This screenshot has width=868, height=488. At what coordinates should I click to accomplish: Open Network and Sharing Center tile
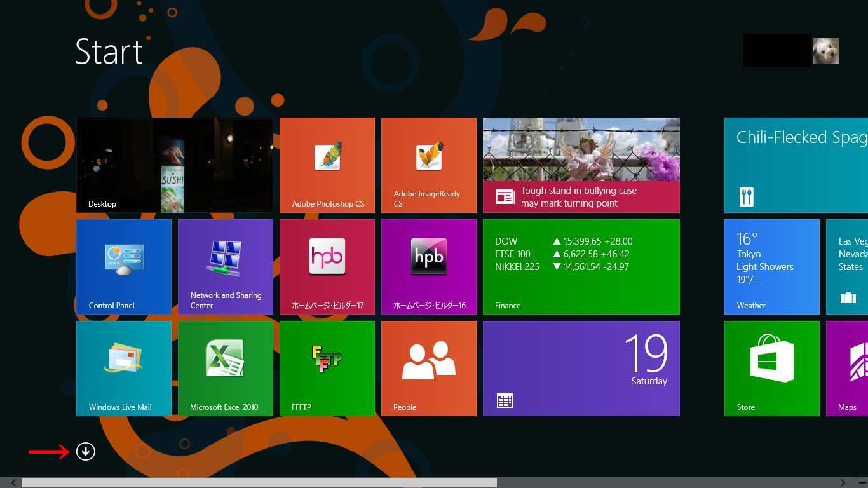pos(226,267)
